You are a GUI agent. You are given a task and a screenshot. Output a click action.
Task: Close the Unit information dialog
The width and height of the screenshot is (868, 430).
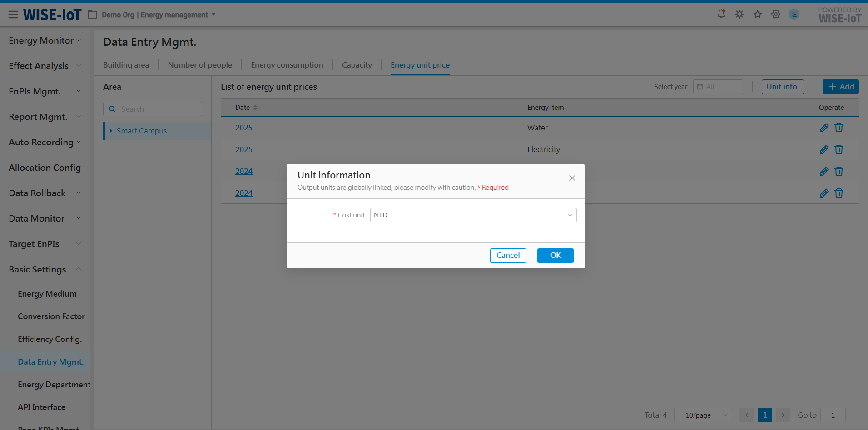(x=572, y=178)
